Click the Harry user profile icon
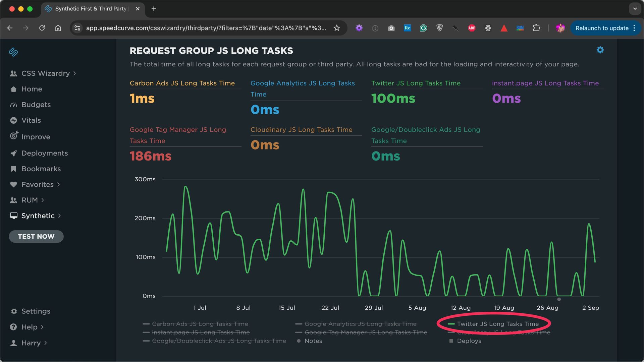This screenshot has width=644, height=362. (x=13, y=343)
